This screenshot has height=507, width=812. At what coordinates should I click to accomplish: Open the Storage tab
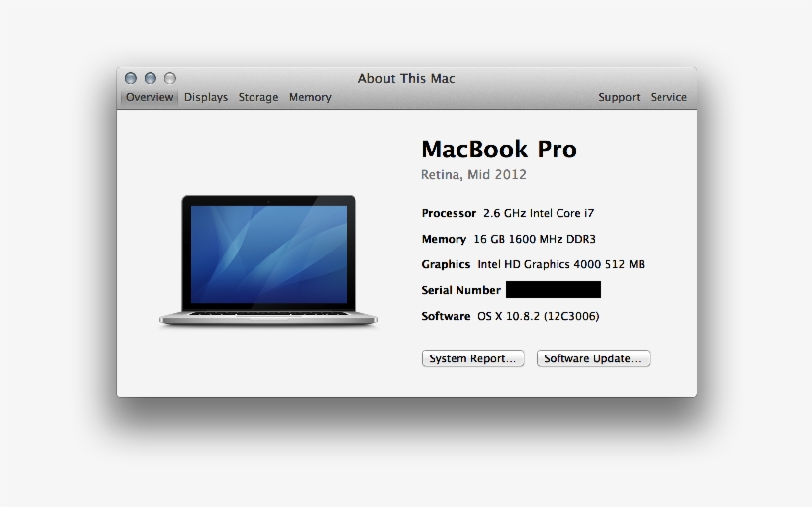[x=257, y=97]
